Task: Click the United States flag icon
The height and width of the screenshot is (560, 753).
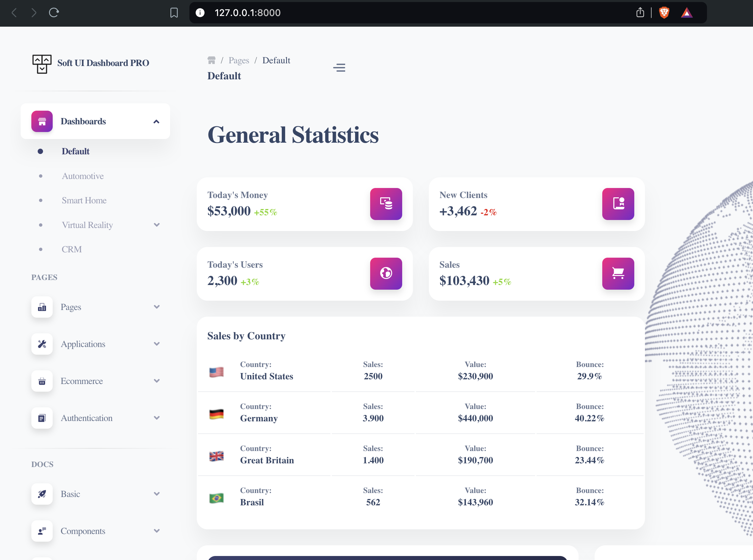Action: 216,372
